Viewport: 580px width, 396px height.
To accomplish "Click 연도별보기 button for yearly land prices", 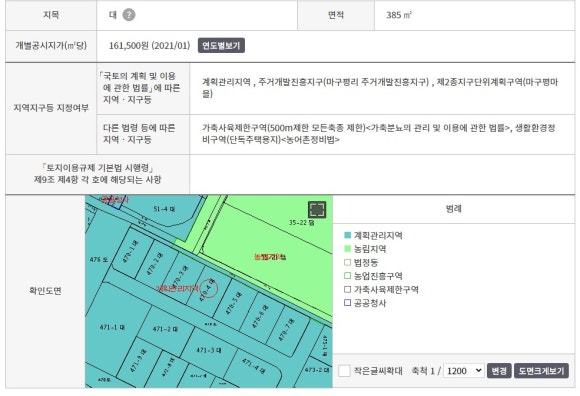I will (221, 46).
